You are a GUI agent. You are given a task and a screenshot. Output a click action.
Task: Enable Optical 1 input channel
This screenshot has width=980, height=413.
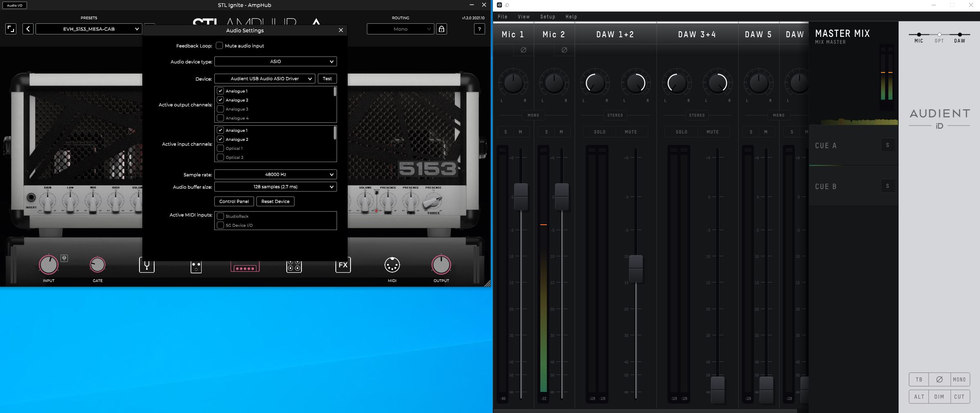(220, 148)
